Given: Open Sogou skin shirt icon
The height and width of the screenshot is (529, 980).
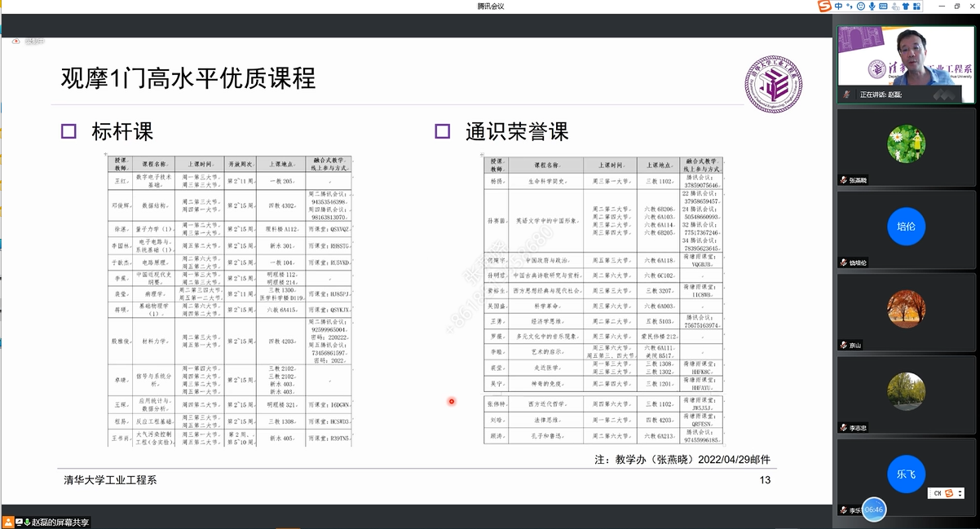Looking at the screenshot, I should 907,7.
